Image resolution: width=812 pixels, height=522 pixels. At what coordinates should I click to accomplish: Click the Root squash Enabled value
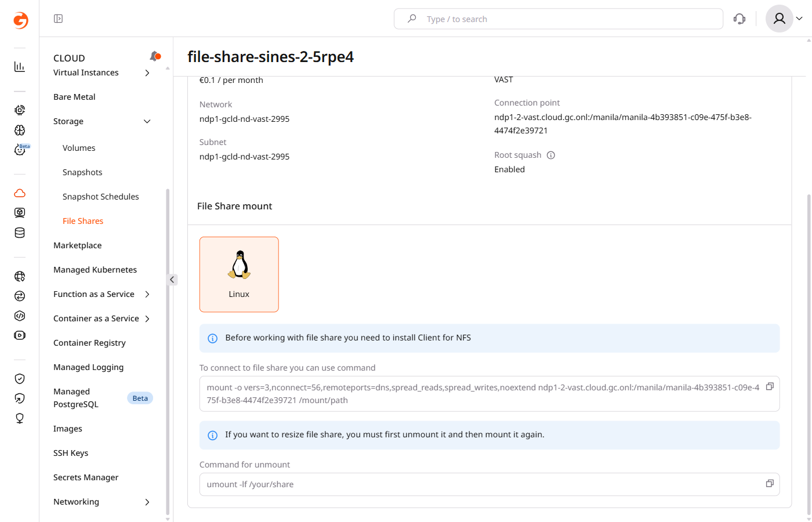pos(509,169)
